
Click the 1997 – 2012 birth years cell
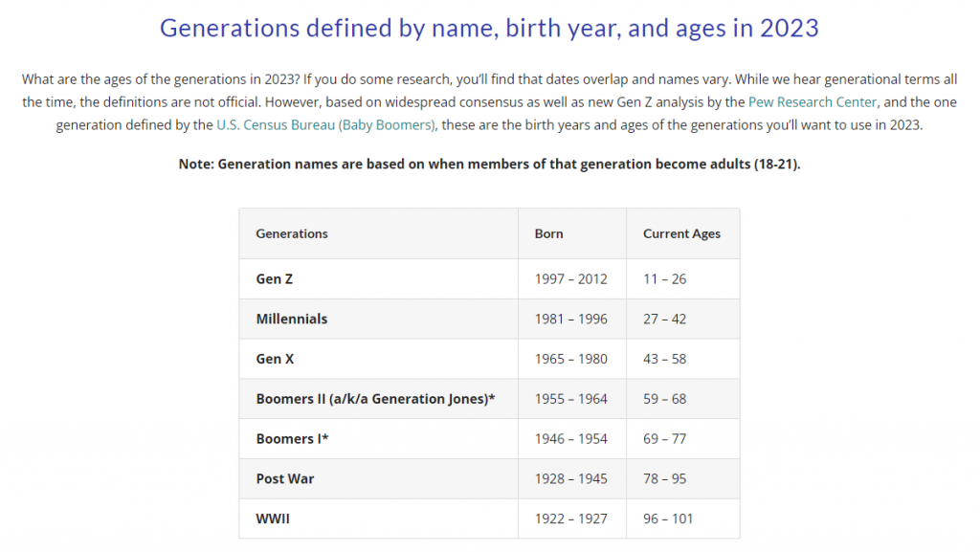click(x=570, y=279)
